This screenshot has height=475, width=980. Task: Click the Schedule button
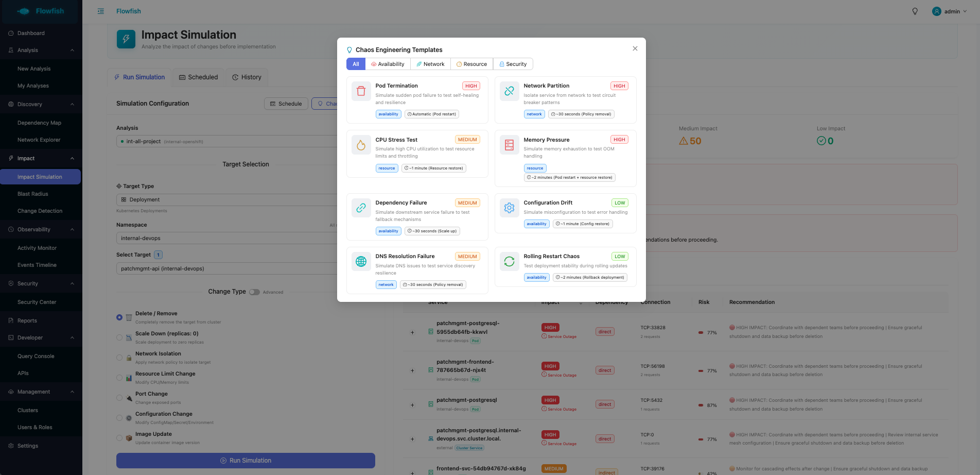tap(286, 104)
